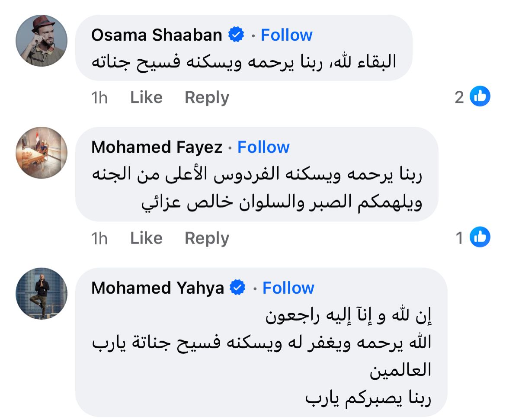The height and width of the screenshot is (420, 506).
Task: Follow Mohamed Fayez
Action: pyautogui.click(x=263, y=147)
